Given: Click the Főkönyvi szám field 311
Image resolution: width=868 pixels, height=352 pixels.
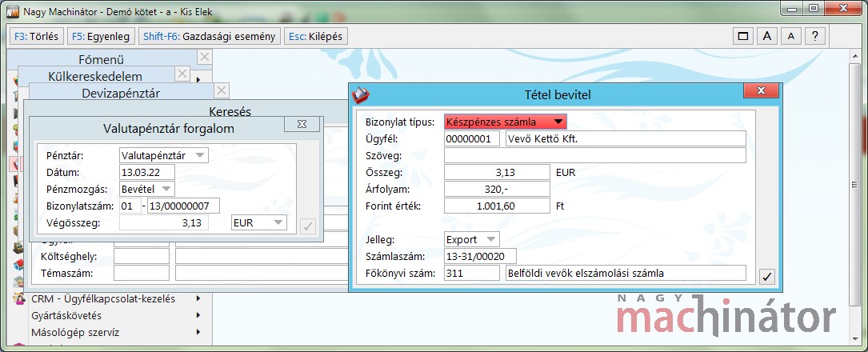Looking at the screenshot, I should (472, 273).
